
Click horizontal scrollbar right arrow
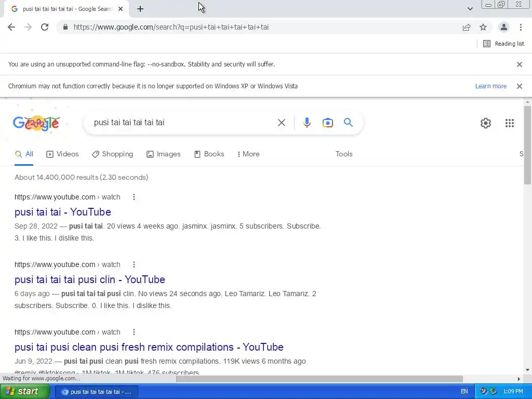(518, 379)
